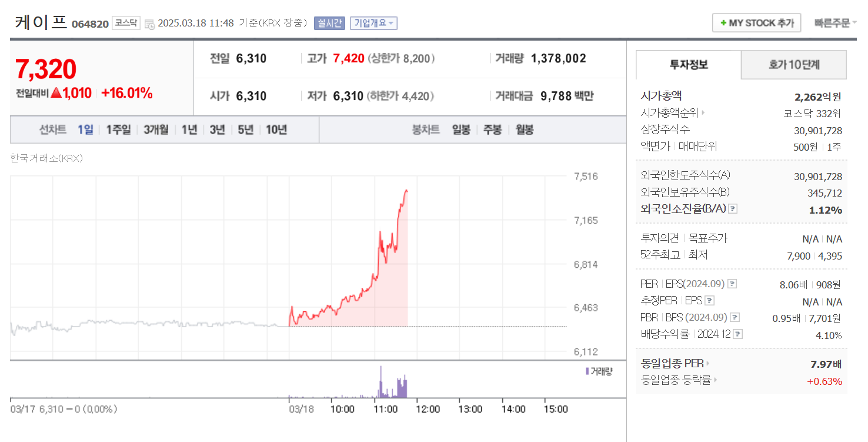This screenshot has width=868, height=442.
Task: Click the help icon beside PBR BPS (2024.09)
Action: (x=735, y=317)
